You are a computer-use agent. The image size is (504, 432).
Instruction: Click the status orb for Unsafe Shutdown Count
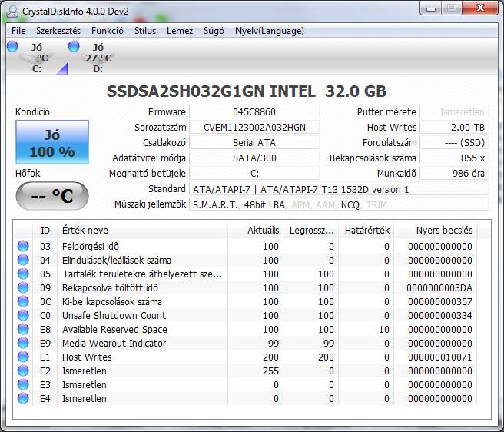23,316
